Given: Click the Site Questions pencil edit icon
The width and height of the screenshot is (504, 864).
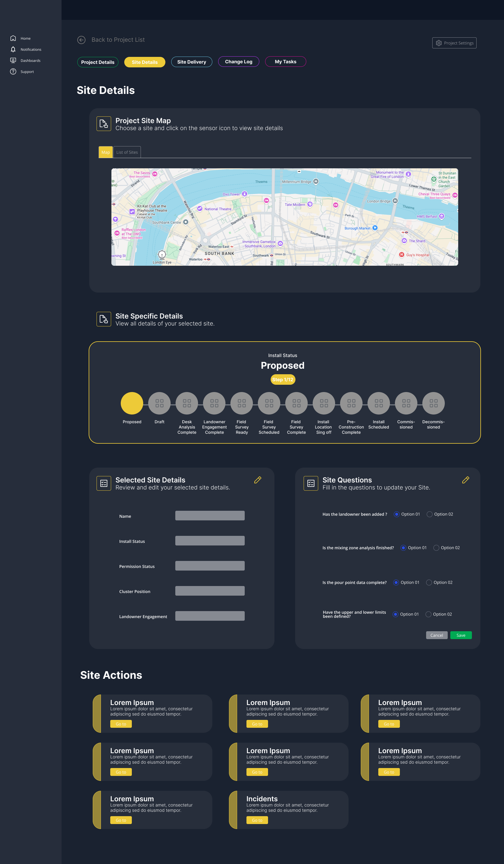Looking at the screenshot, I should coord(465,480).
